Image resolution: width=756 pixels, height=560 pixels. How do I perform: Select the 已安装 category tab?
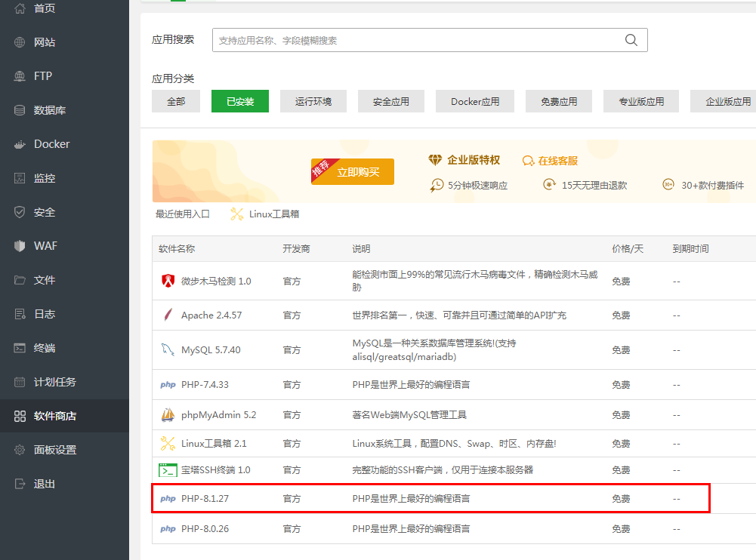point(240,101)
